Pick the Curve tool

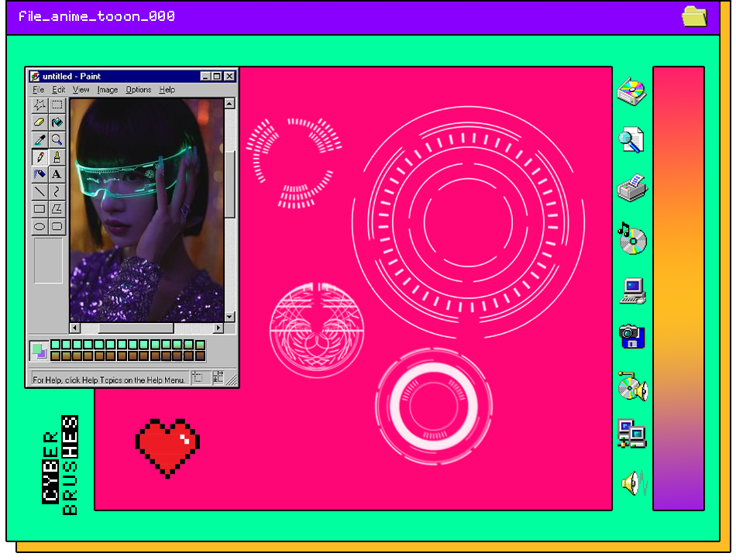pyautogui.click(x=57, y=191)
